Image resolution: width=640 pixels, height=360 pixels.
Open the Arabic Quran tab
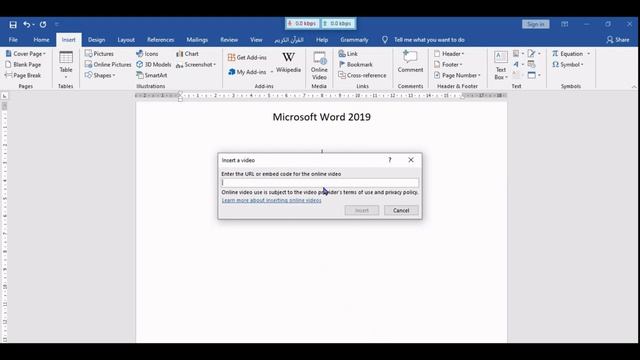tap(289, 40)
